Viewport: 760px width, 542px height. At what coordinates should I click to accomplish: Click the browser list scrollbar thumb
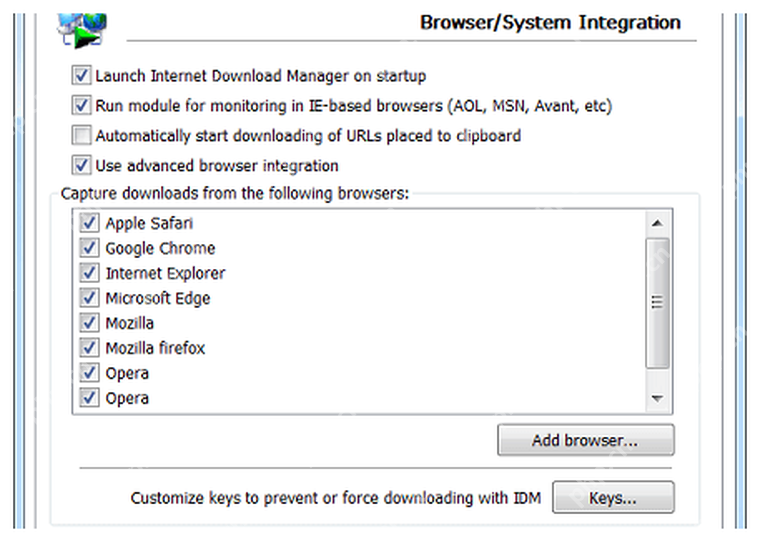[657, 303]
